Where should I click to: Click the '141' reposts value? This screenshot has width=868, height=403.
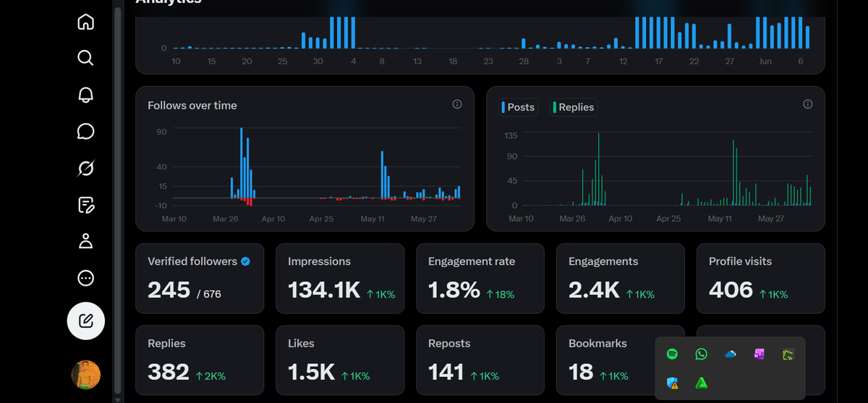click(x=446, y=372)
